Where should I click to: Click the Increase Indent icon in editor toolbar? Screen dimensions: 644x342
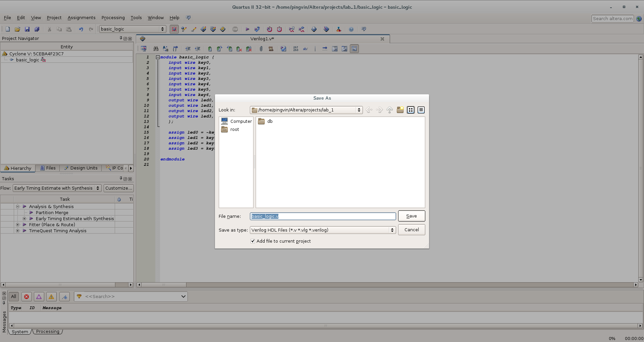coord(188,49)
